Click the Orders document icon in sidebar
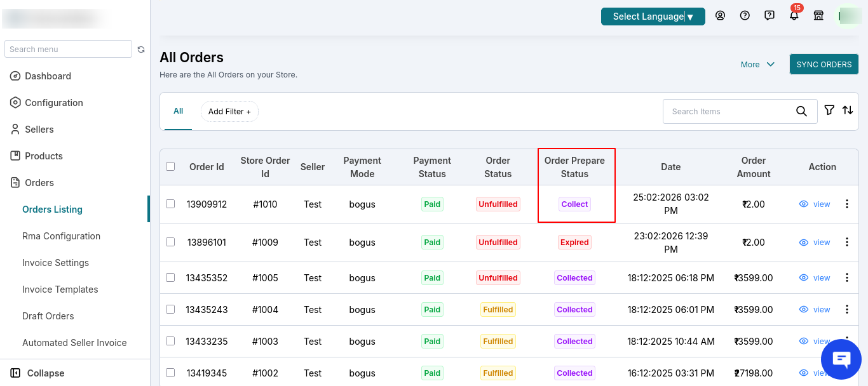 click(15, 183)
